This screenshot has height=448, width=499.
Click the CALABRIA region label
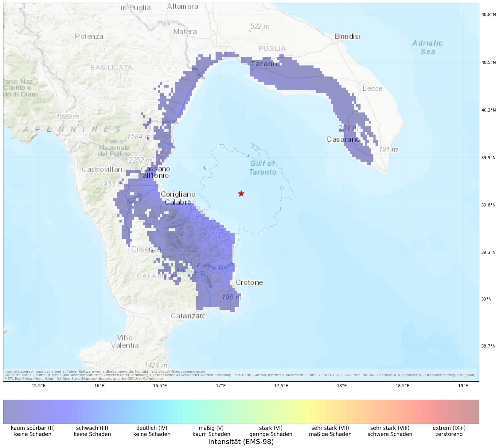point(155,276)
